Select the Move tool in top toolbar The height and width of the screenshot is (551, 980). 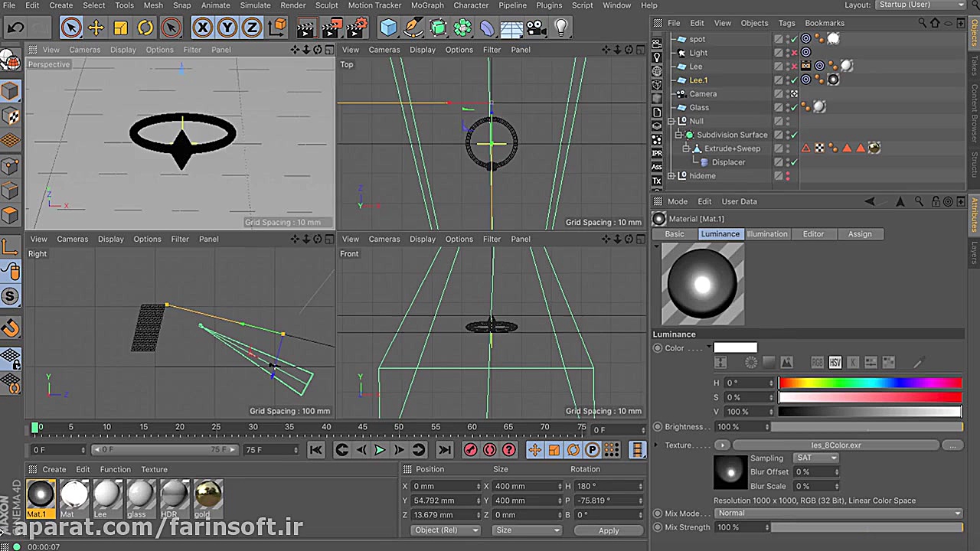96,28
